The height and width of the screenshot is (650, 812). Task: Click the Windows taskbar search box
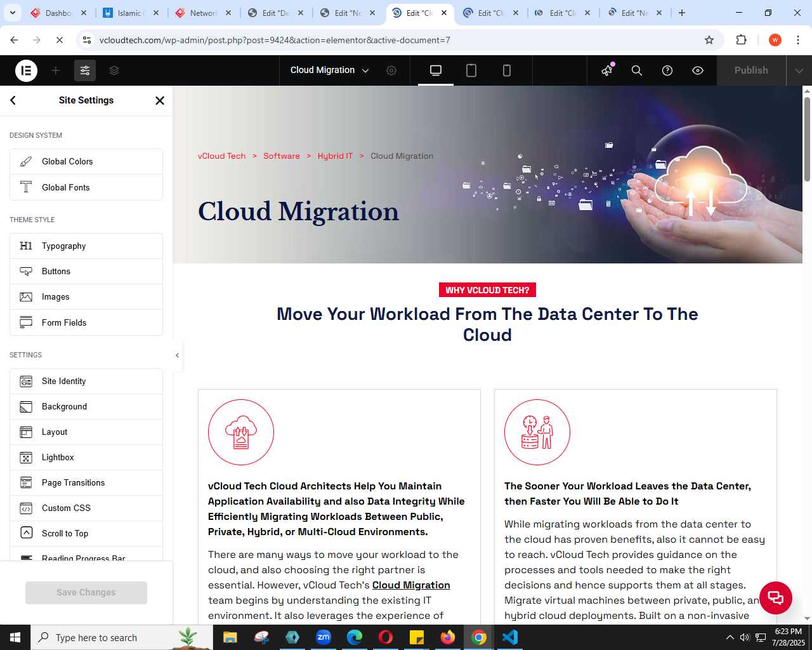click(122, 637)
